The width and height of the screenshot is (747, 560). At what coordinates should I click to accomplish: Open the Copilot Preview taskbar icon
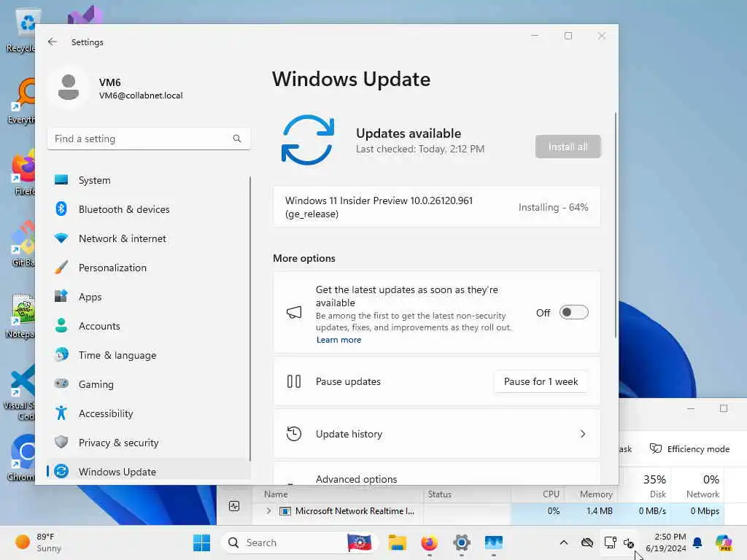coord(724,542)
